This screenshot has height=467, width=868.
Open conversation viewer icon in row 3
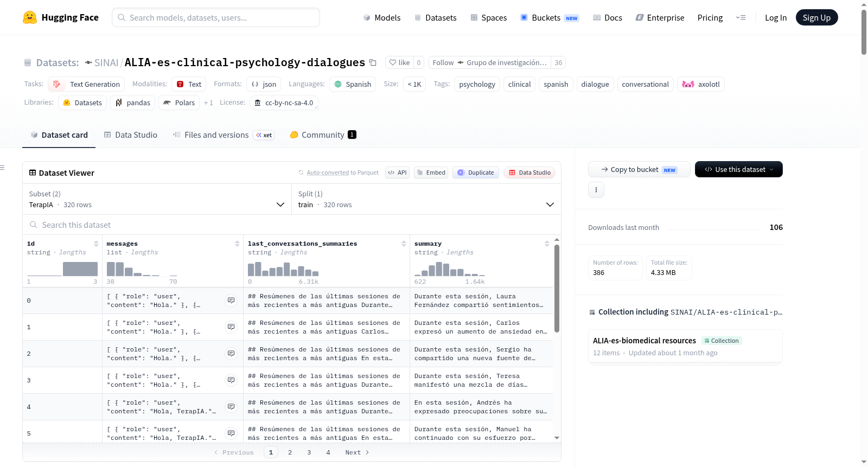(x=231, y=380)
